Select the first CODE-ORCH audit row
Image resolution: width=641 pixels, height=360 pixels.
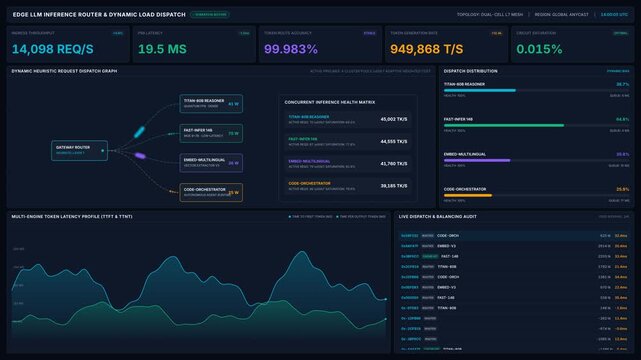[514, 236]
